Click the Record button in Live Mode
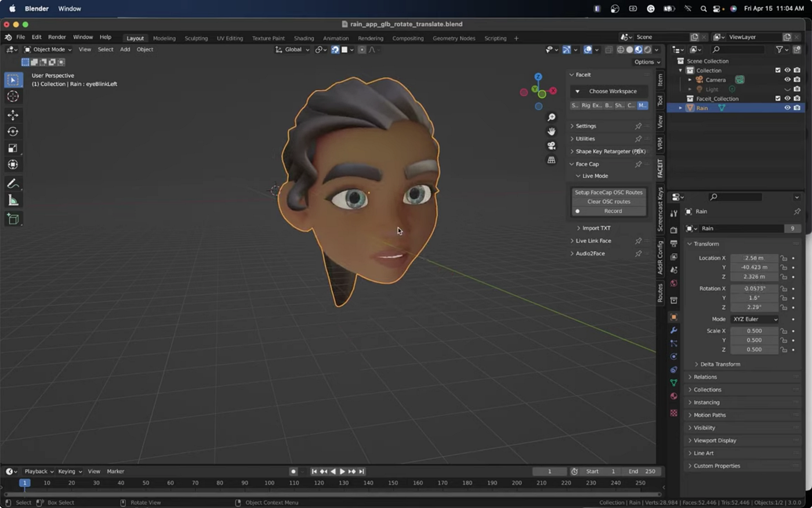This screenshot has width=812, height=508. coord(608,211)
